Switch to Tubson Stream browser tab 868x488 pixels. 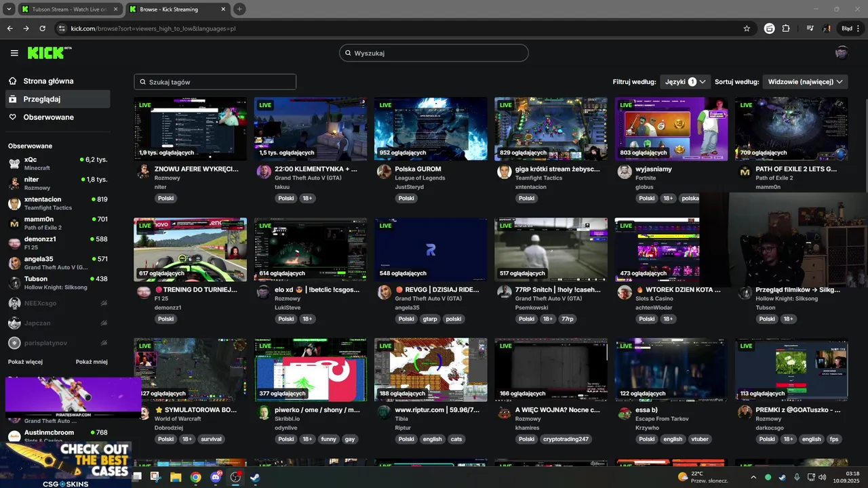(x=69, y=9)
